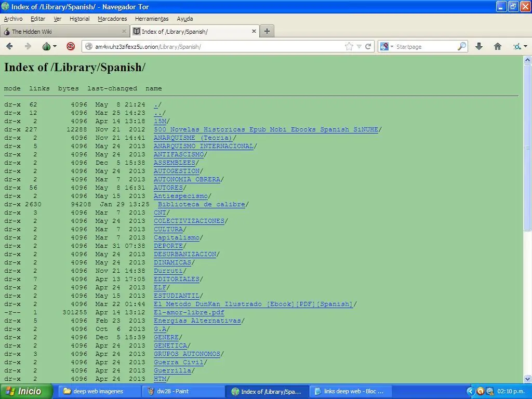
Task: Open the ASSEMBLEES folder link
Action: (x=175, y=163)
